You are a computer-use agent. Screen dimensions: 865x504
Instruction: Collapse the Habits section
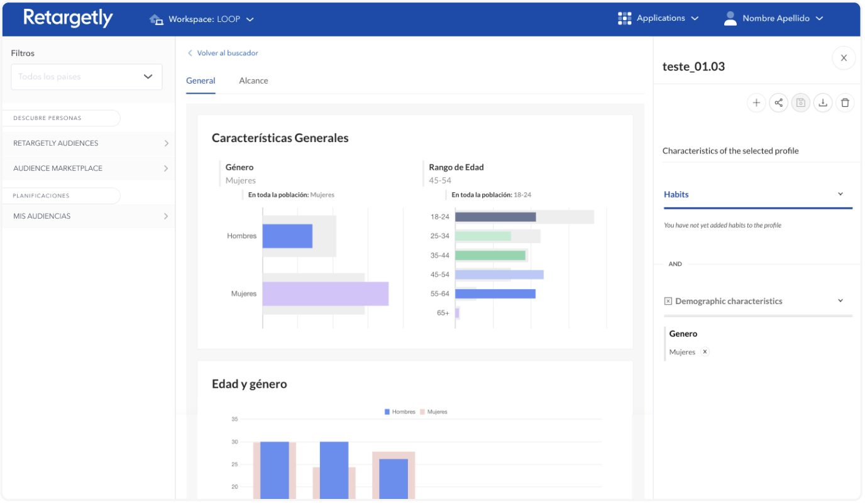840,194
